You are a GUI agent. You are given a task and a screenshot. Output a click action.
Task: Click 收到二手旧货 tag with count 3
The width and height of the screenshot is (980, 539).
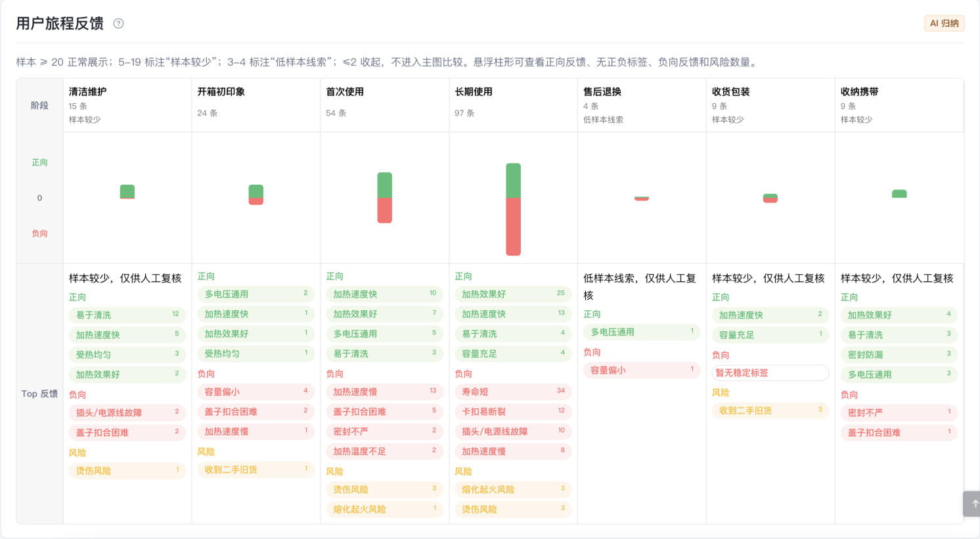coord(770,410)
